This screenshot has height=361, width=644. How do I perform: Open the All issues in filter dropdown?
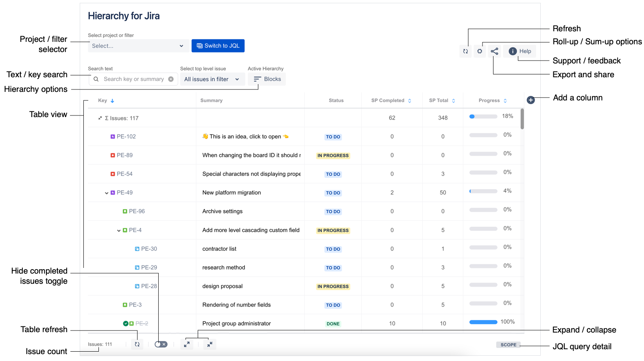212,79
